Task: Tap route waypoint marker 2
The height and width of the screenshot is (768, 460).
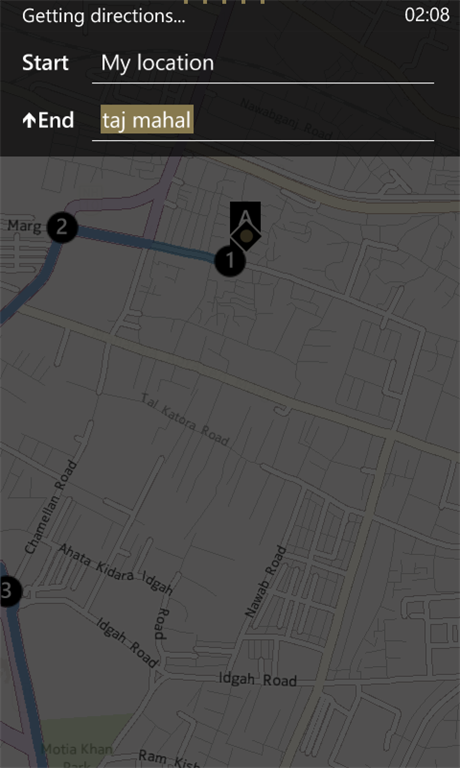Action: 62,227
